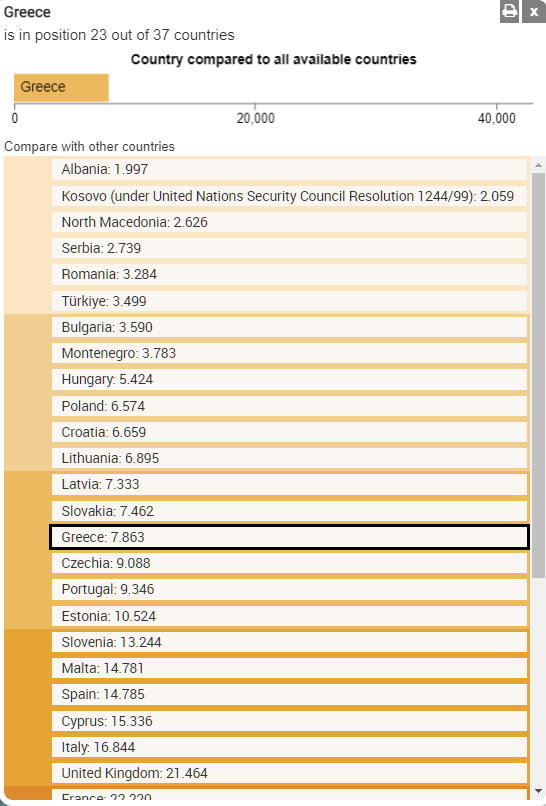
Task: Select the Kosovo entry in list
Action: [x=289, y=196]
